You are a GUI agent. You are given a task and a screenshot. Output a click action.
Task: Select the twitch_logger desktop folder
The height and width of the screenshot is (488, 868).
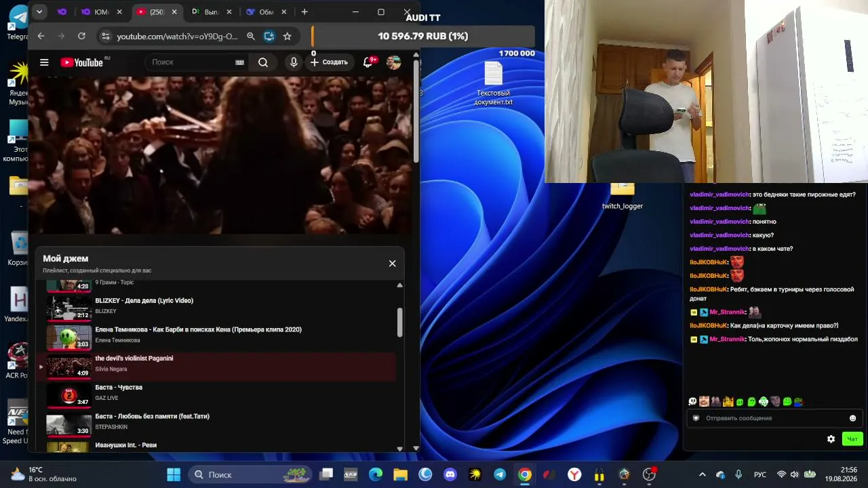coord(623,197)
